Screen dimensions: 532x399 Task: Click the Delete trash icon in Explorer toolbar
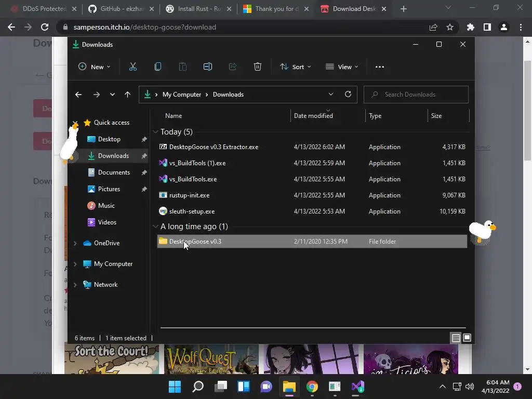pyautogui.click(x=258, y=67)
